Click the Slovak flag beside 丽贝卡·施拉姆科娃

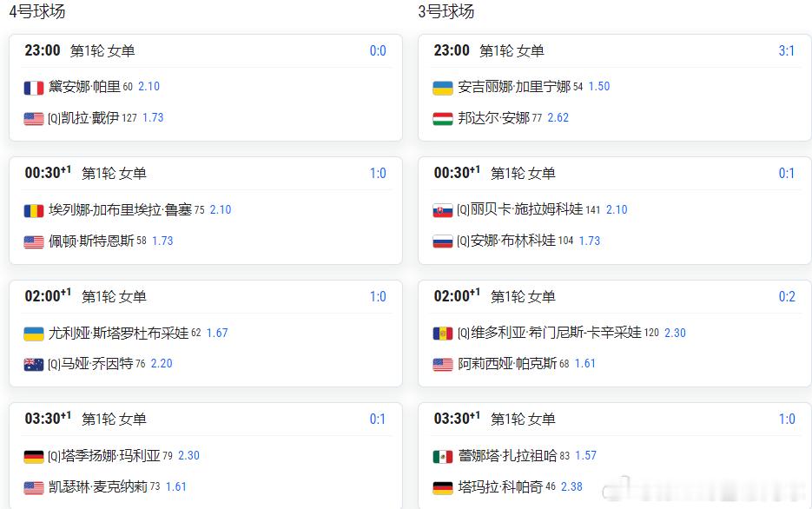click(443, 211)
